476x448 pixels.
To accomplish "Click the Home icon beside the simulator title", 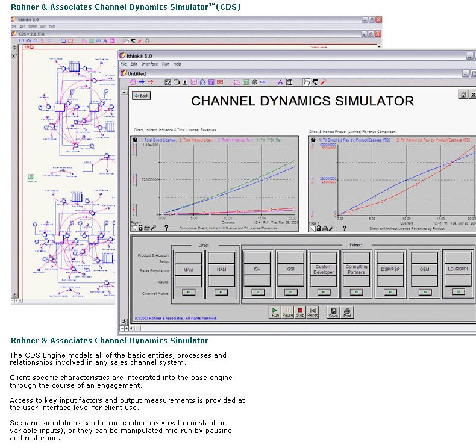I will point(463,95).
